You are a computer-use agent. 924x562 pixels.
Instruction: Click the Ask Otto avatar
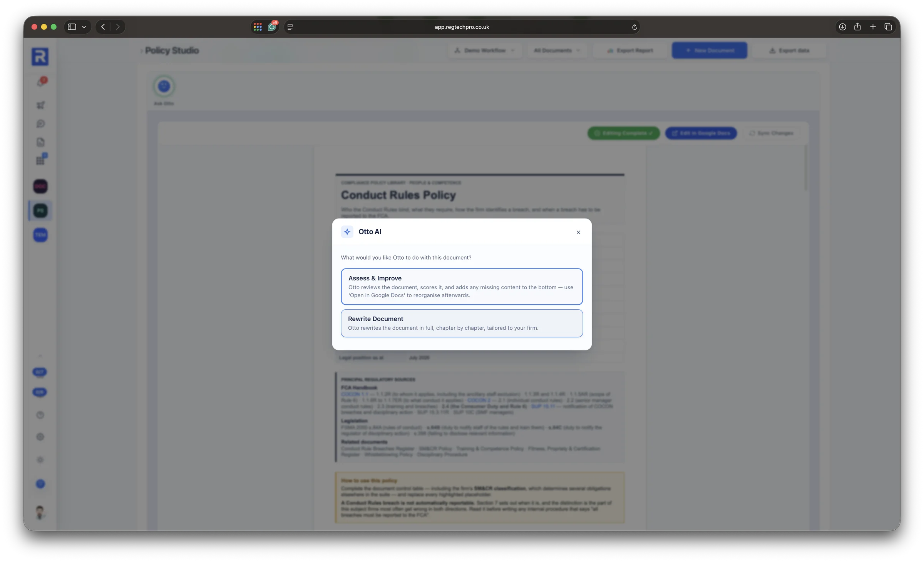164,86
